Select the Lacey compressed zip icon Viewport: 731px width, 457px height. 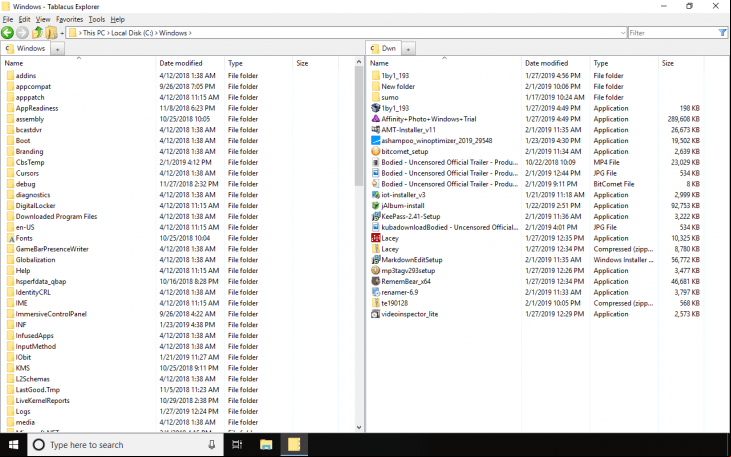375,249
